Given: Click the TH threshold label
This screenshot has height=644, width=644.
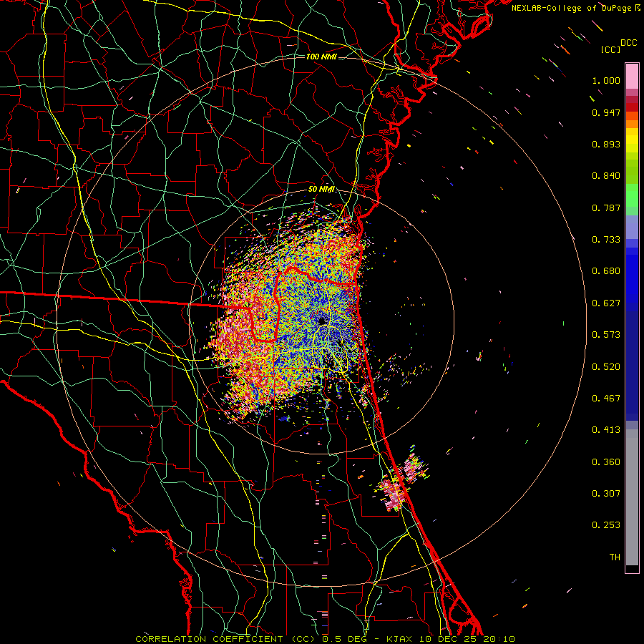Looking at the screenshot, I should tap(615, 557).
